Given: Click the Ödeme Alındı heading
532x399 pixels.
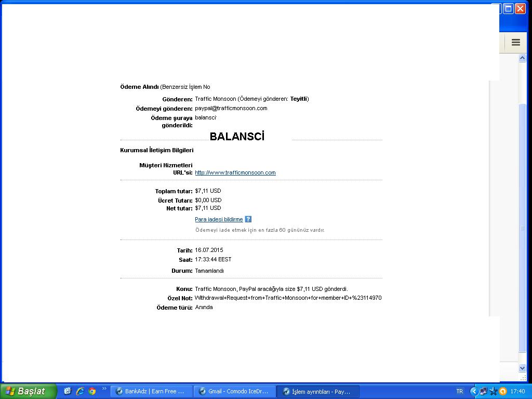Looking at the screenshot, I should (139, 87).
